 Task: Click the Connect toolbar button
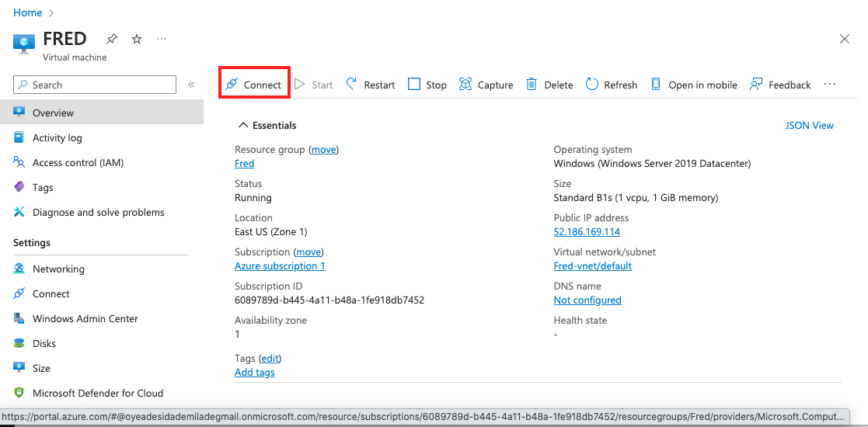pos(253,85)
